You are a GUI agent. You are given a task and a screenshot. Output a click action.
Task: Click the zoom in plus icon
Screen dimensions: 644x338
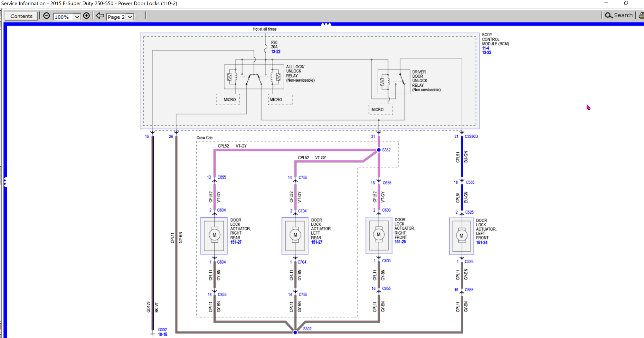pyautogui.click(x=86, y=16)
